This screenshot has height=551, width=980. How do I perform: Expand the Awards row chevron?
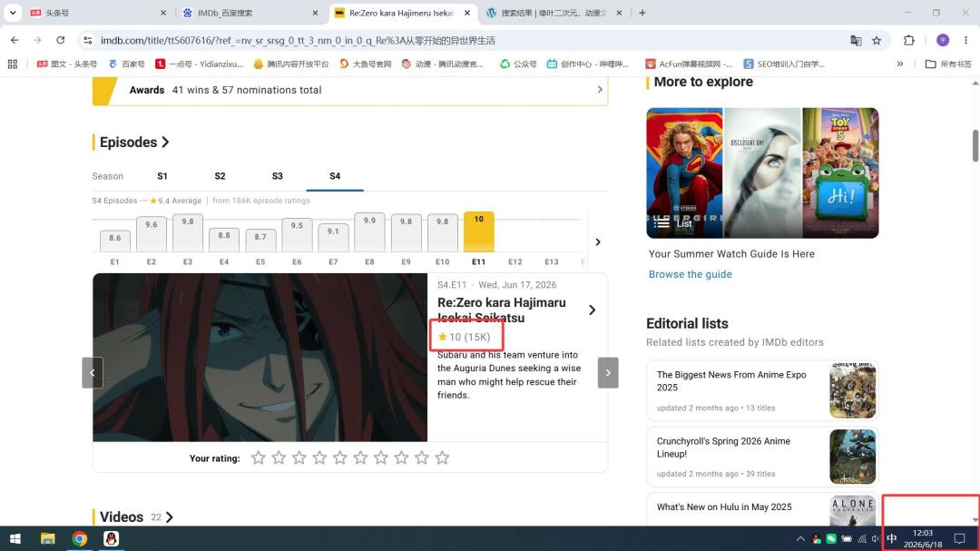[x=600, y=90]
